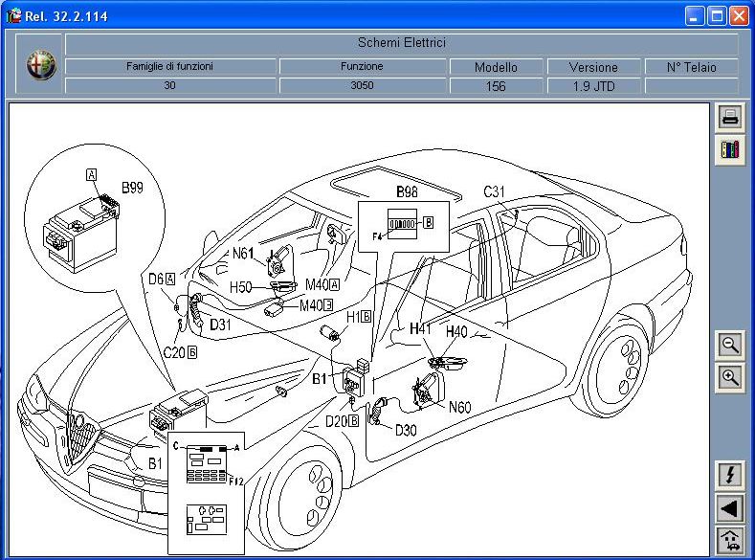Click the empty N° Telaio field
The height and width of the screenshot is (560, 755).
(x=691, y=85)
